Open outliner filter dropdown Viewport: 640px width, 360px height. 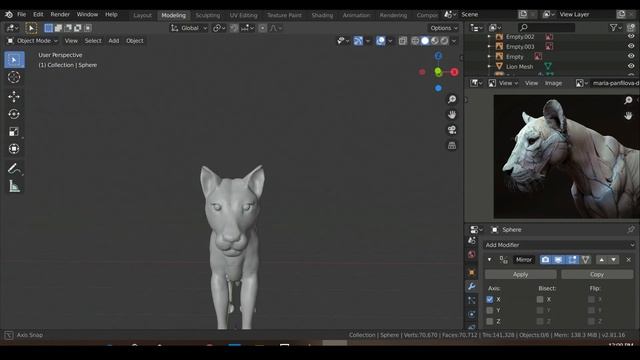(616, 28)
